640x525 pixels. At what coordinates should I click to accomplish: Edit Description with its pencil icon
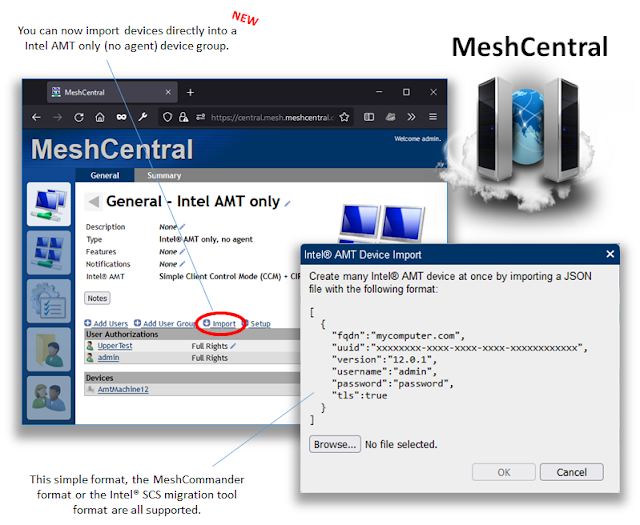coord(182,227)
